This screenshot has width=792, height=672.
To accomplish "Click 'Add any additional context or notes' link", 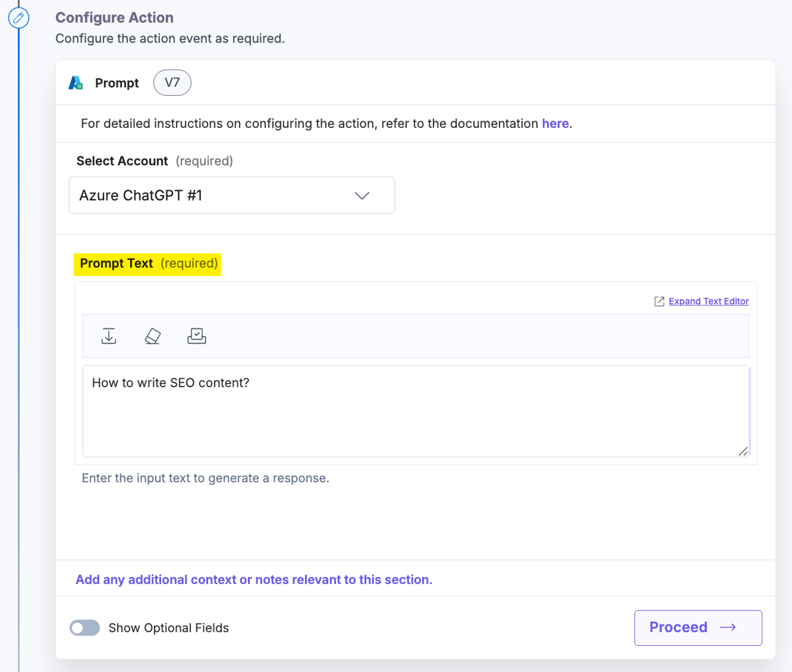I will tap(254, 579).
